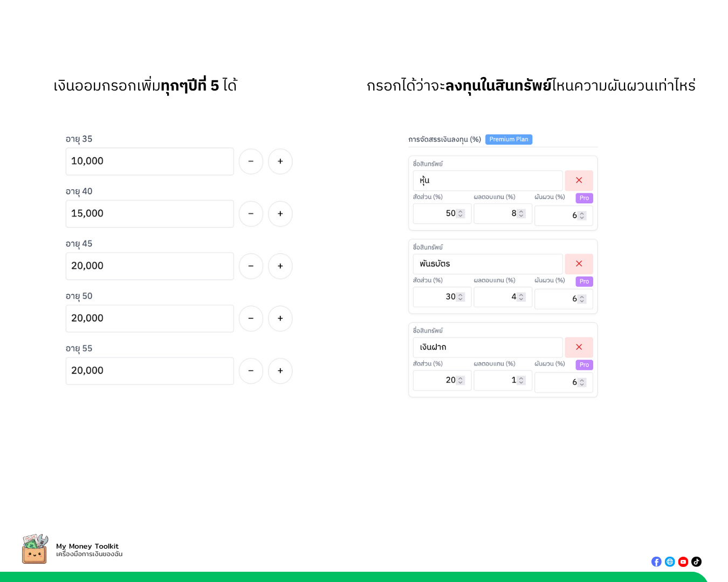The height and width of the screenshot is (582, 728).
Task: Click the YouTube icon in footer
Action: 683,562
